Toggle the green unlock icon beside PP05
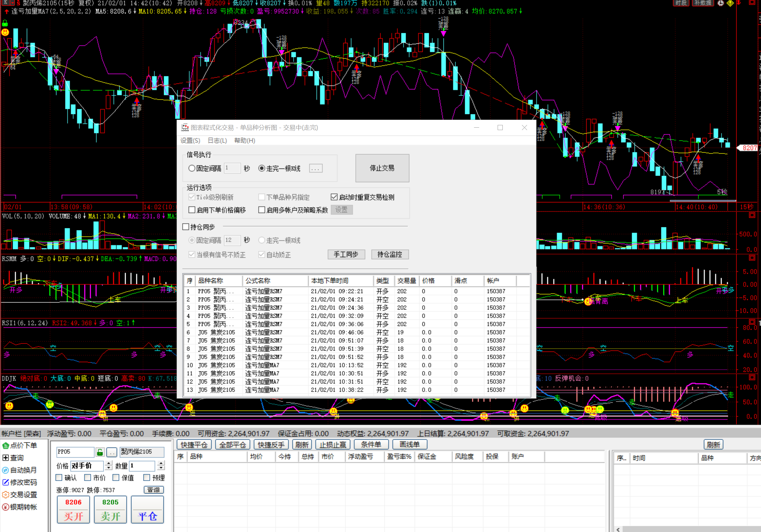 click(x=100, y=452)
